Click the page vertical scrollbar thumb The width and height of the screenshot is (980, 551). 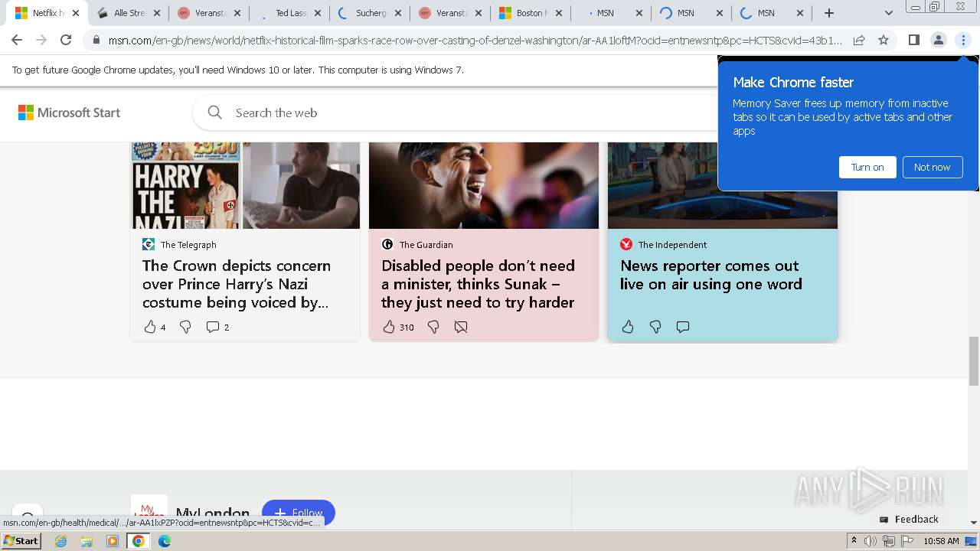click(973, 361)
